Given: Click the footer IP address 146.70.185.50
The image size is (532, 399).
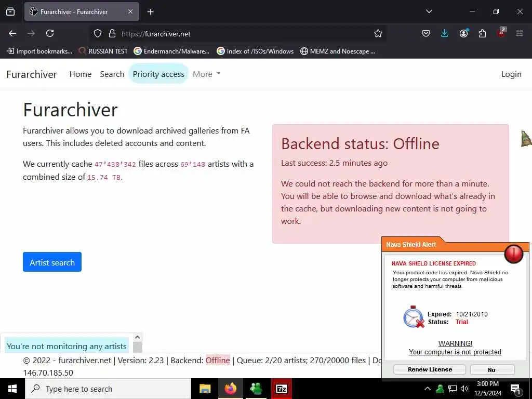Looking at the screenshot, I should pos(48,373).
